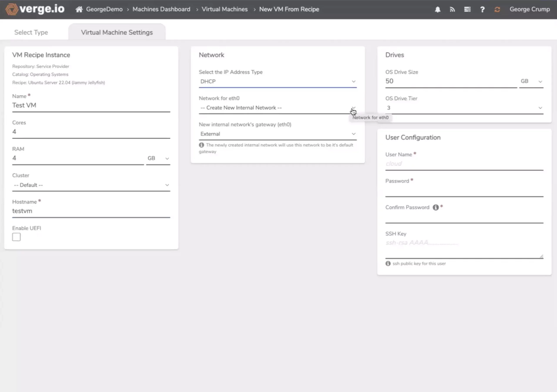Click the Catalog: Operating Systems text
Viewport: 557px width, 392px height.
coord(40,74)
